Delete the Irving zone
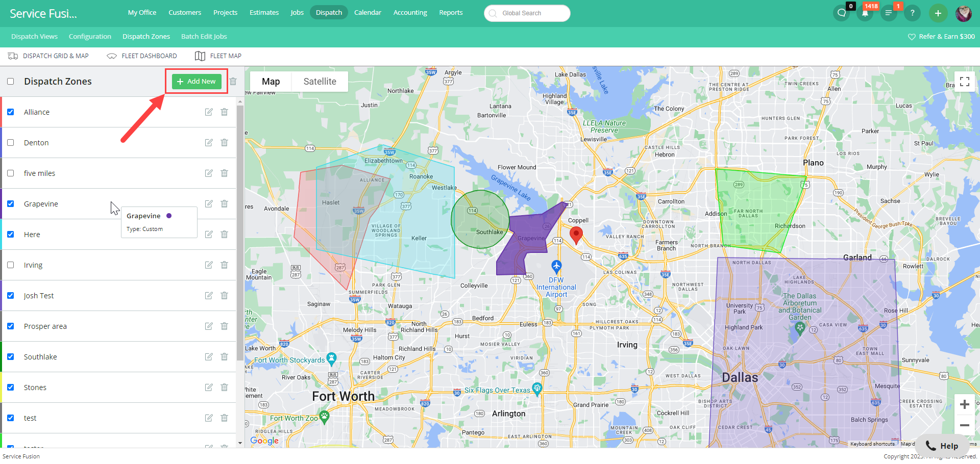 click(x=224, y=265)
